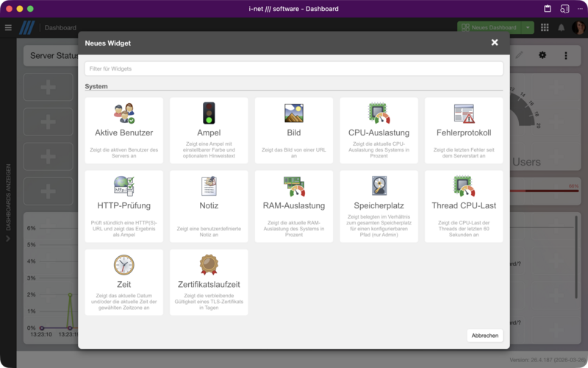Click the Zertifikatslaufzeit title text
This screenshot has width=588, height=368.
(x=209, y=284)
